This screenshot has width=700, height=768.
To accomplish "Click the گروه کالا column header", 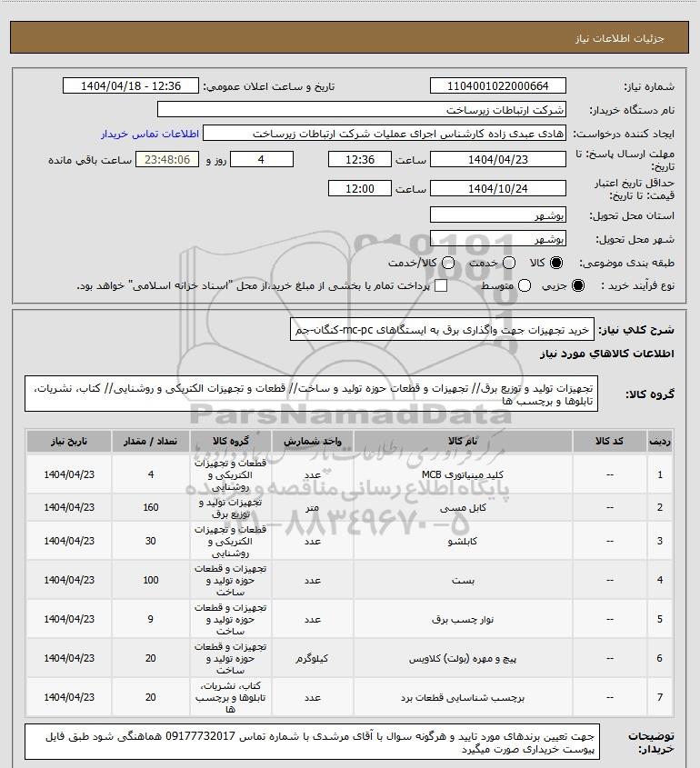I will (231, 442).
